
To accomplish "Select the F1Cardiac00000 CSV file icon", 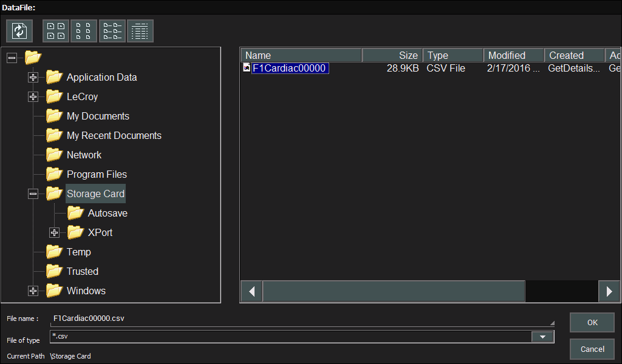I will [247, 68].
